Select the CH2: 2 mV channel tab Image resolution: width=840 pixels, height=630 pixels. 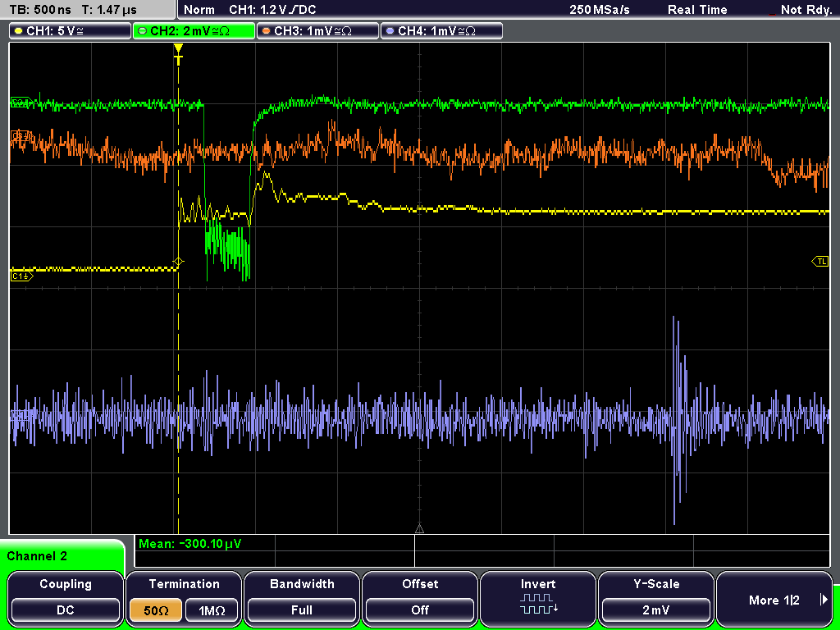(194, 31)
